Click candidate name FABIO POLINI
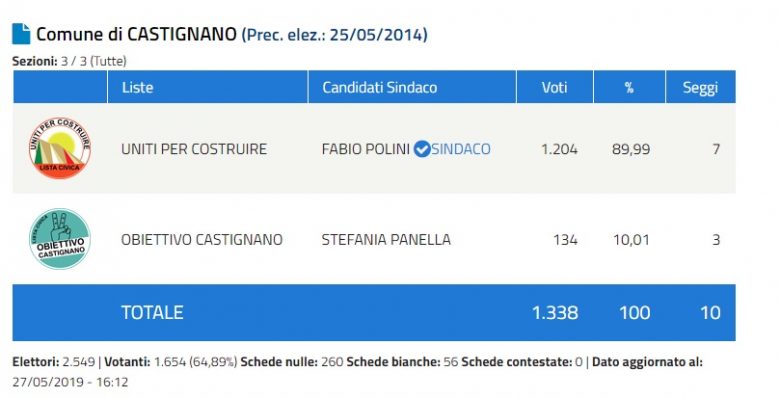This screenshot has height=398, width=780. [366, 149]
